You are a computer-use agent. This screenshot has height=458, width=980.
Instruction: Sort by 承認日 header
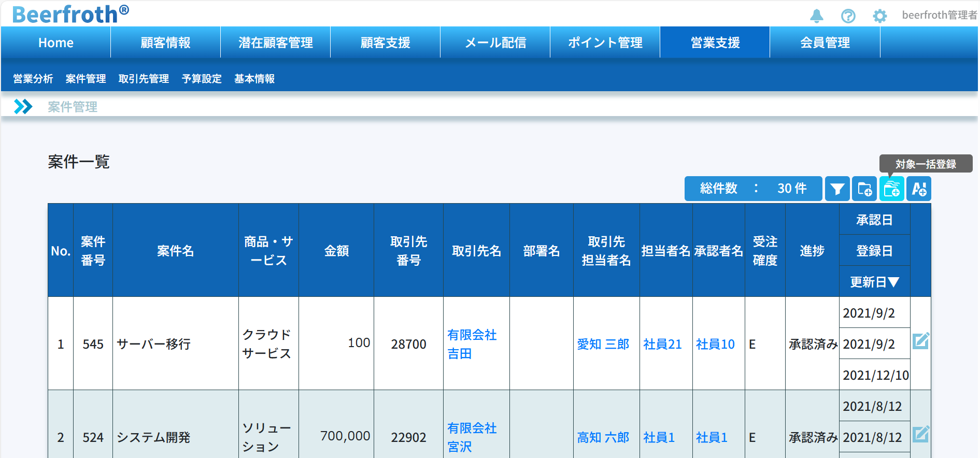pos(874,220)
